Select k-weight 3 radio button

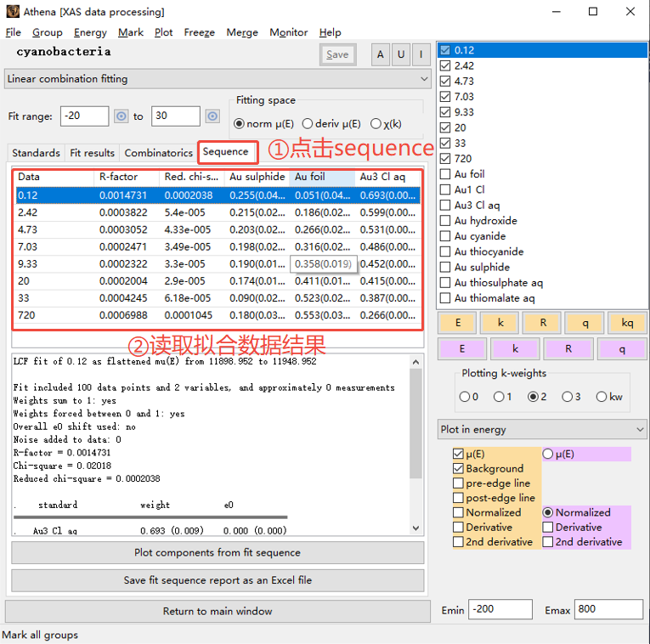(x=567, y=397)
